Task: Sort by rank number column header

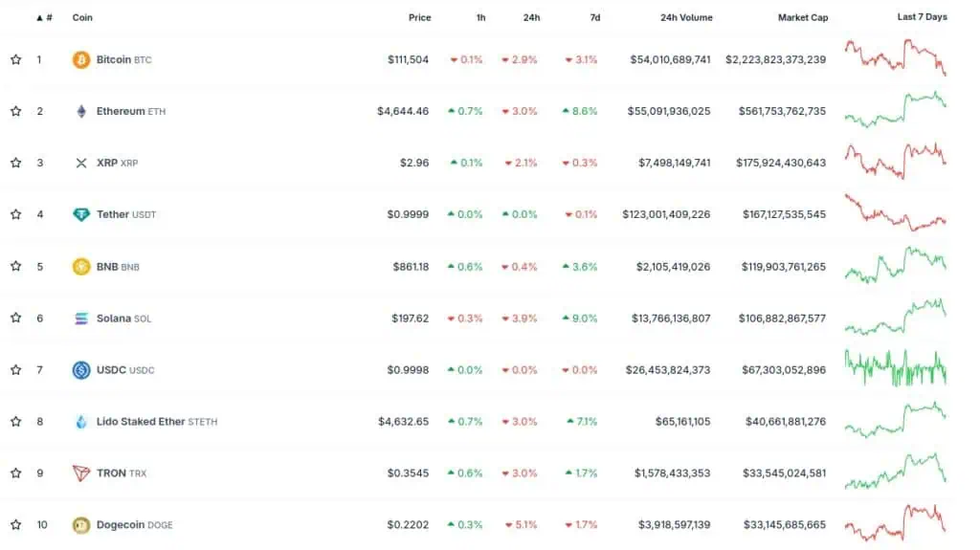Action: coord(44,17)
